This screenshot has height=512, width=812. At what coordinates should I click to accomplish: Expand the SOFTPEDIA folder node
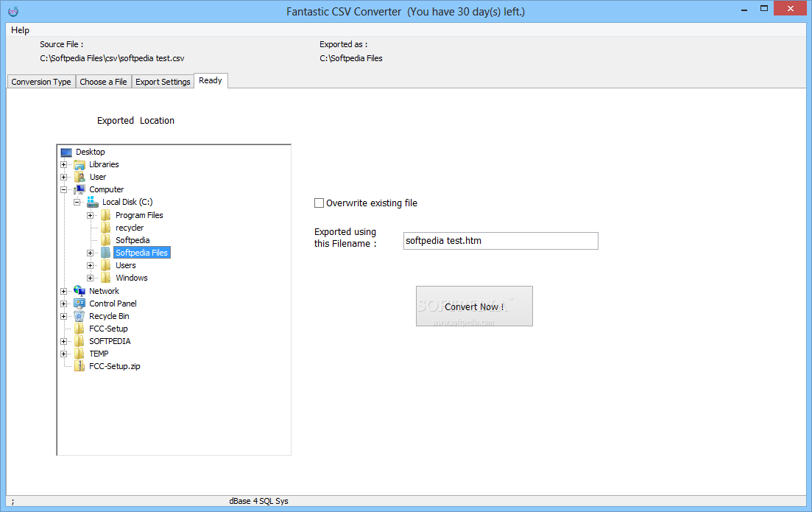(x=64, y=341)
